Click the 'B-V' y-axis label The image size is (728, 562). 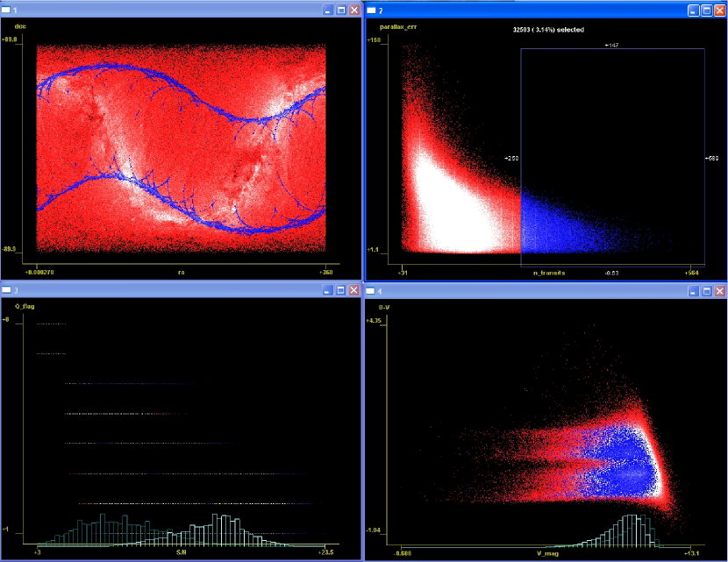click(x=384, y=307)
